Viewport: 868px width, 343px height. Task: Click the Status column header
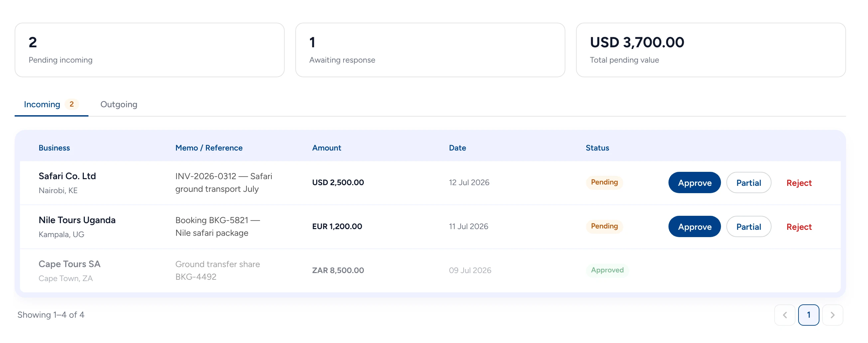(597, 148)
